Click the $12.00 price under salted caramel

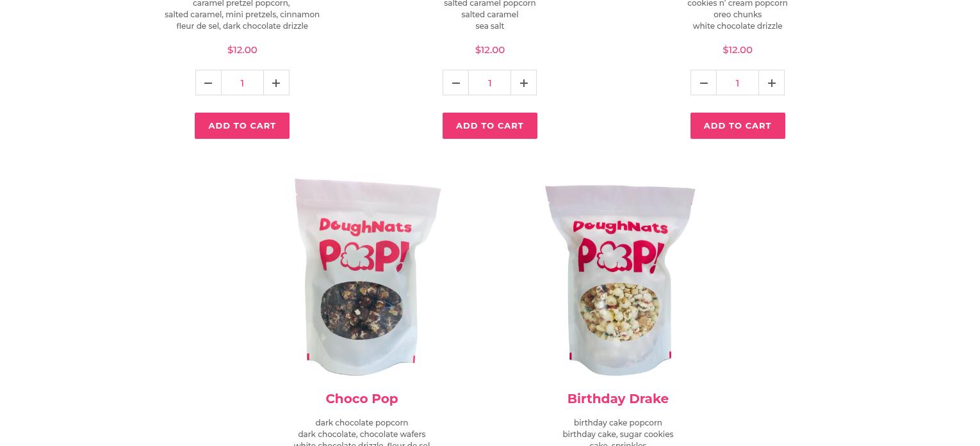[x=490, y=49]
